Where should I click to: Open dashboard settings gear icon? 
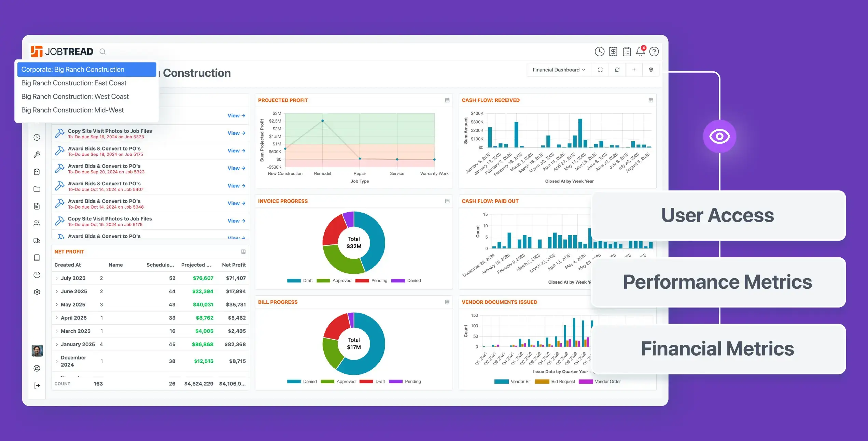point(651,70)
